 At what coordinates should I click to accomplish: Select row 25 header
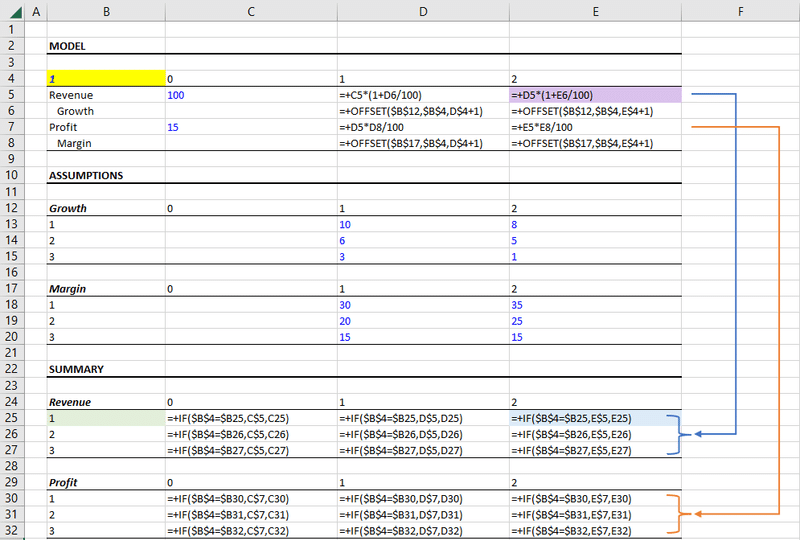(x=12, y=418)
